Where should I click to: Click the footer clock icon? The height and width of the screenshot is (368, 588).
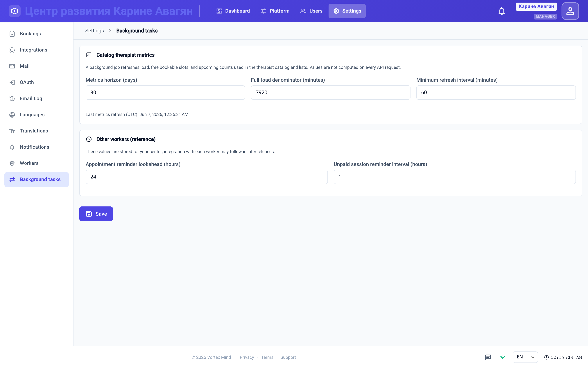pyautogui.click(x=546, y=357)
